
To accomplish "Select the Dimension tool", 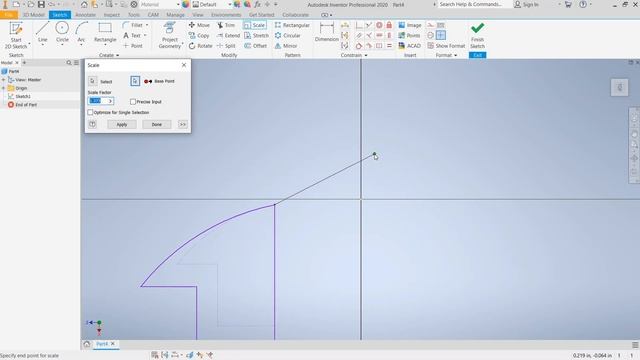I will 327,33.
